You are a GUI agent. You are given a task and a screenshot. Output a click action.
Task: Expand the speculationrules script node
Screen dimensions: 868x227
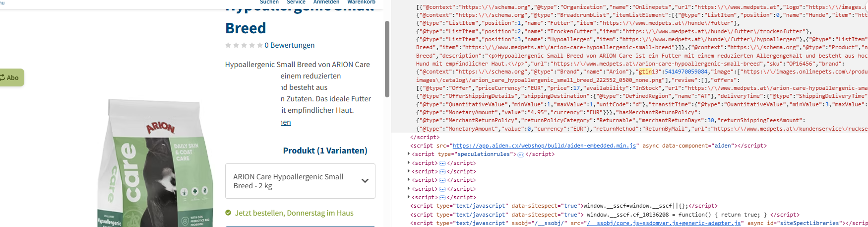click(409, 154)
